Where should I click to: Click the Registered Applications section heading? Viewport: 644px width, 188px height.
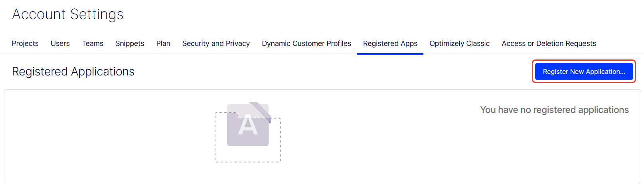pyautogui.click(x=73, y=71)
